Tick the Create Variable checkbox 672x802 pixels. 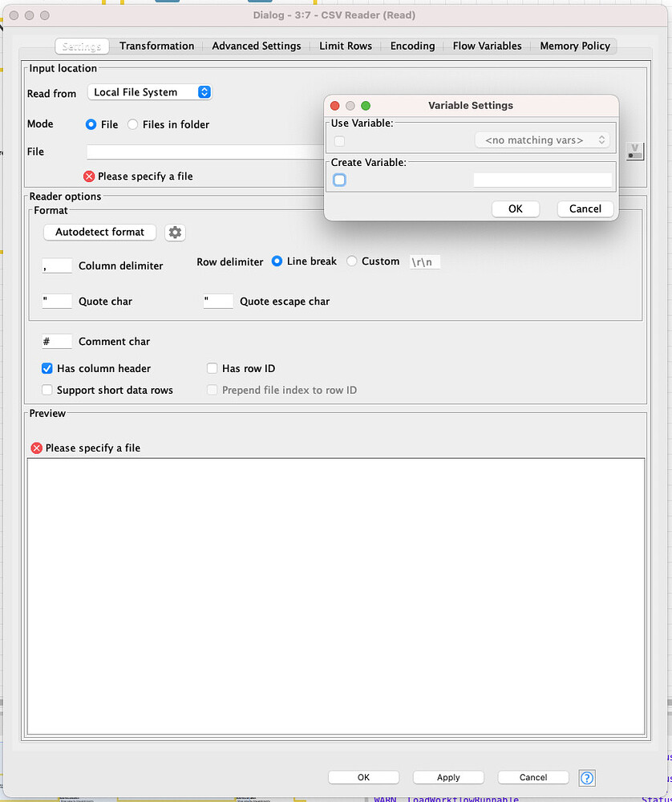tap(339, 180)
